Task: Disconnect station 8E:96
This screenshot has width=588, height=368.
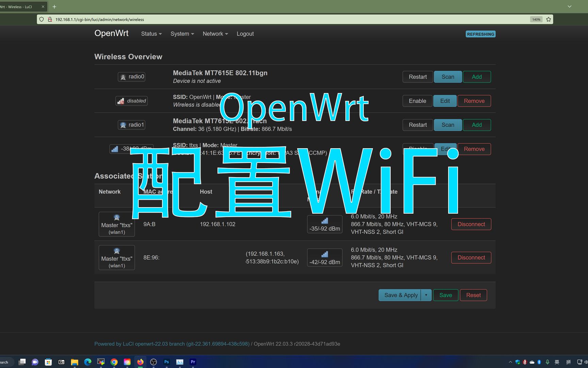Action: (x=471, y=258)
